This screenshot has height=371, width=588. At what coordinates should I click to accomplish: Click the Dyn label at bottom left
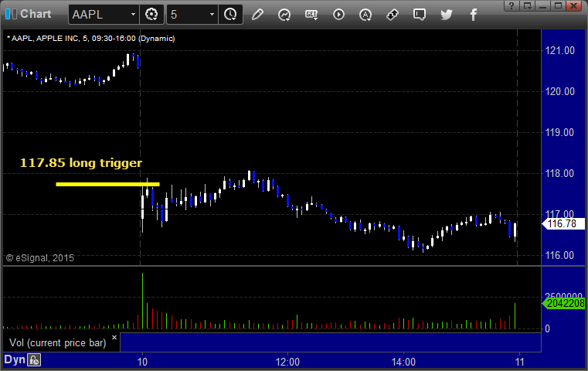pos(14,359)
